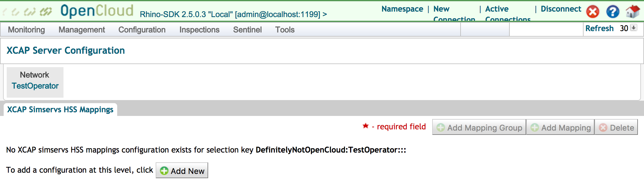Open the blue Help question mark icon
This screenshot has height=191, width=644.
(613, 12)
